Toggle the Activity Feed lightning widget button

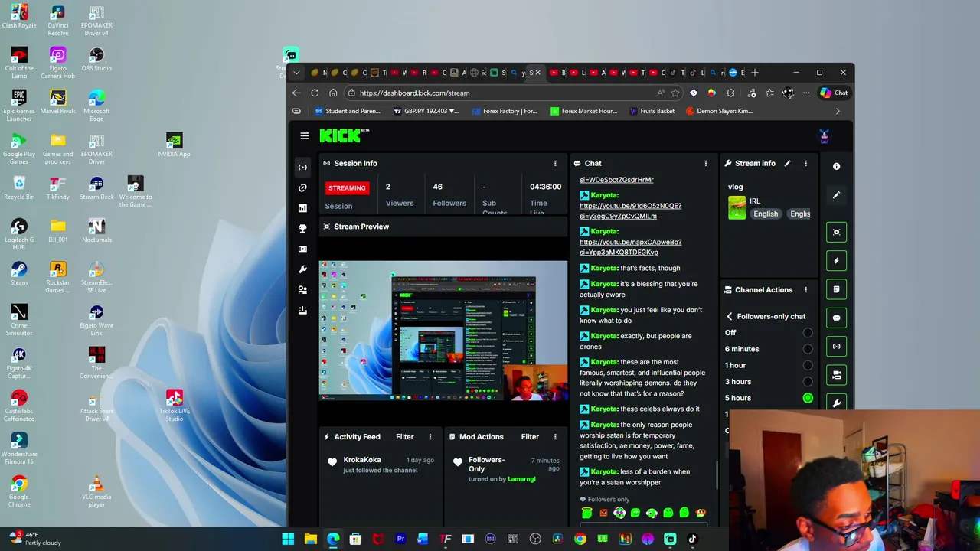[836, 261]
